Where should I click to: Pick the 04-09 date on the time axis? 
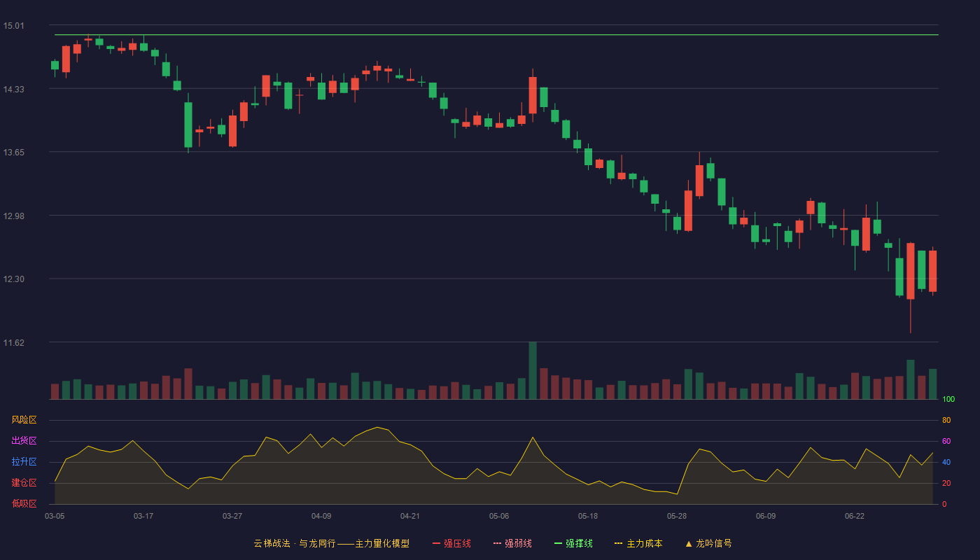click(x=321, y=516)
